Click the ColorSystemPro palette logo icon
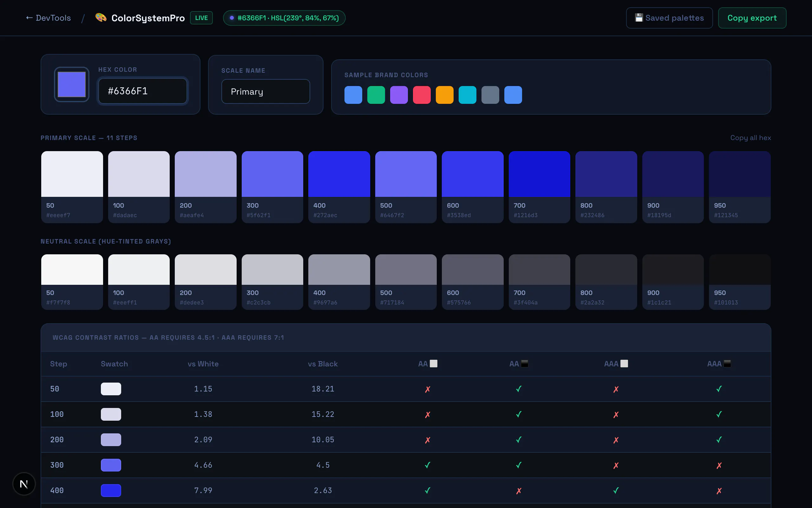Screen dimensions: 812x508 click(x=101, y=17)
